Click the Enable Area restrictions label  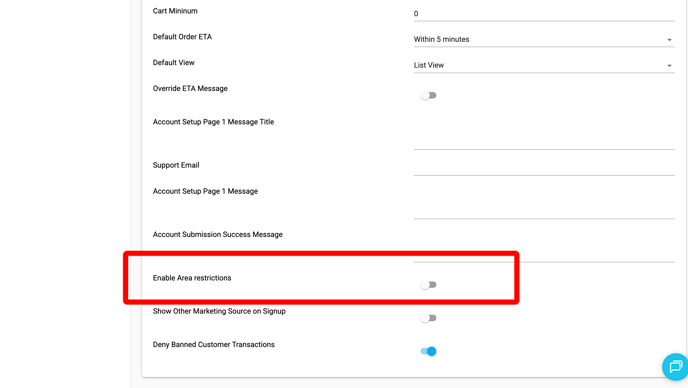192,278
